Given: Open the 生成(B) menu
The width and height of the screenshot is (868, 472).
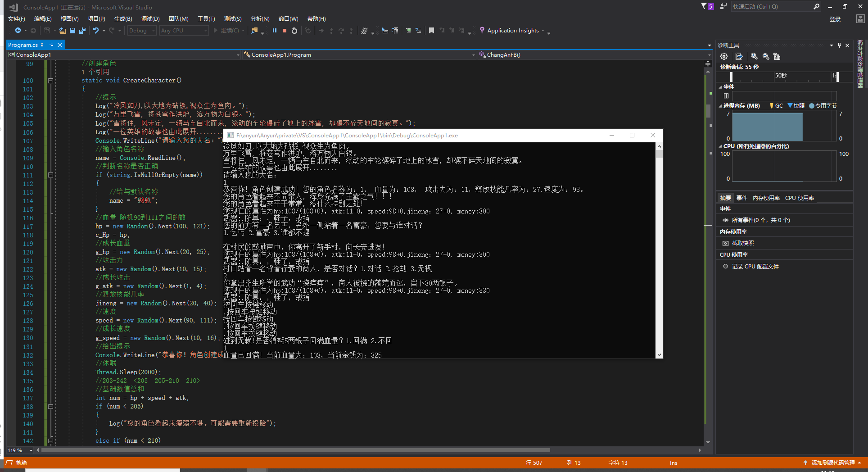Looking at the screenshot, I should tap(123, 18).
